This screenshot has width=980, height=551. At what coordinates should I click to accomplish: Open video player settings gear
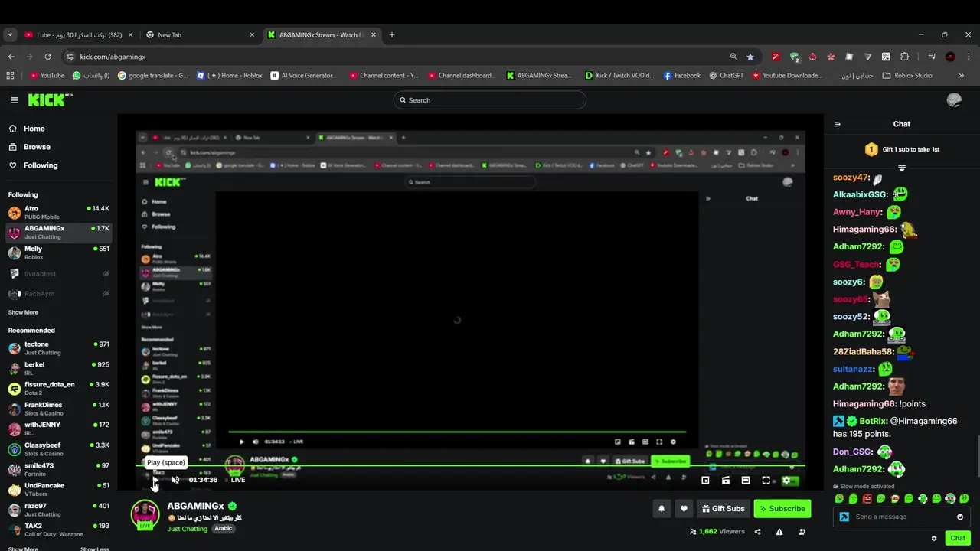pyautogui.click(x=786, y=480)
